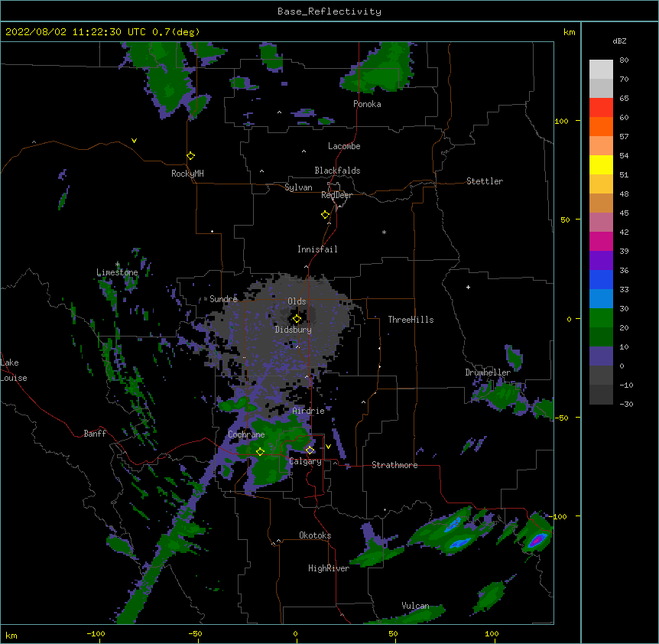The height and width of the screenshot is (644, 659).
Task: Click the Vulcan town label
Action: 415,606
